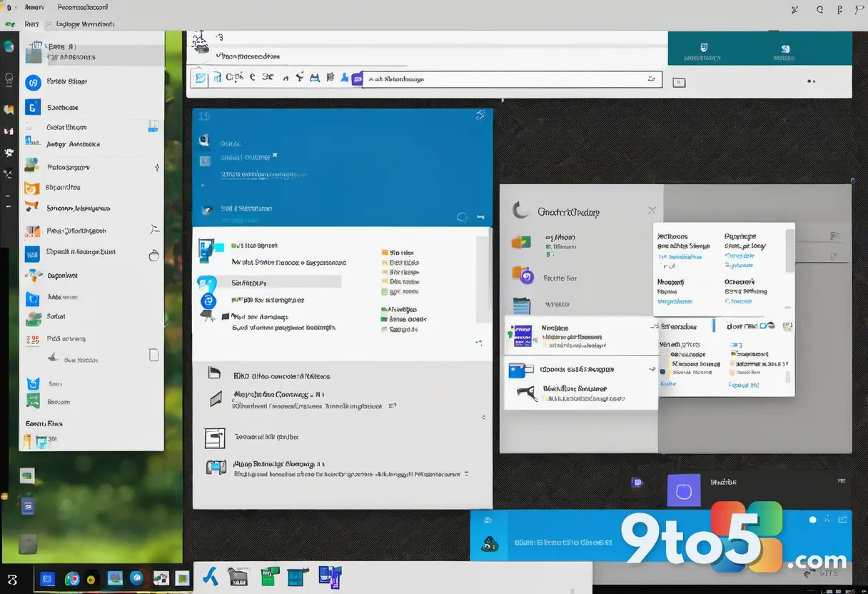Open the blue "A" shaped app on the taskbar

click(x=210, y=576)
